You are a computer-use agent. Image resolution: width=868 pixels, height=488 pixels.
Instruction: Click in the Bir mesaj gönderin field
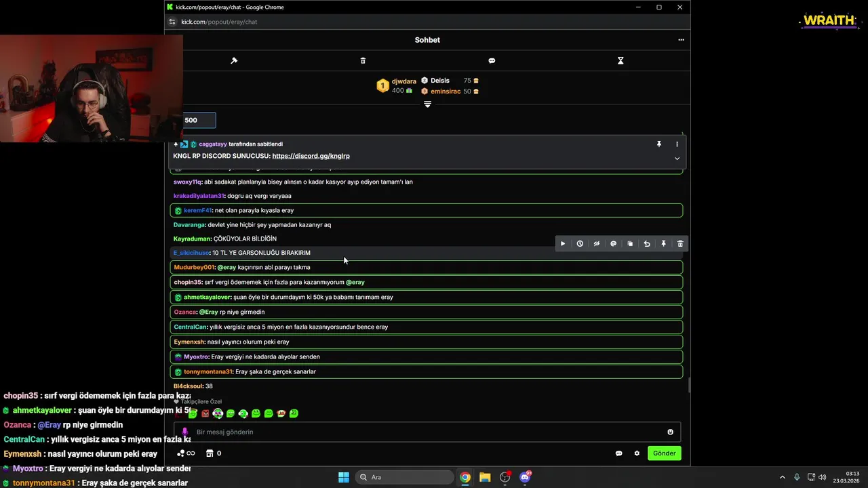[x=427, y=432]
